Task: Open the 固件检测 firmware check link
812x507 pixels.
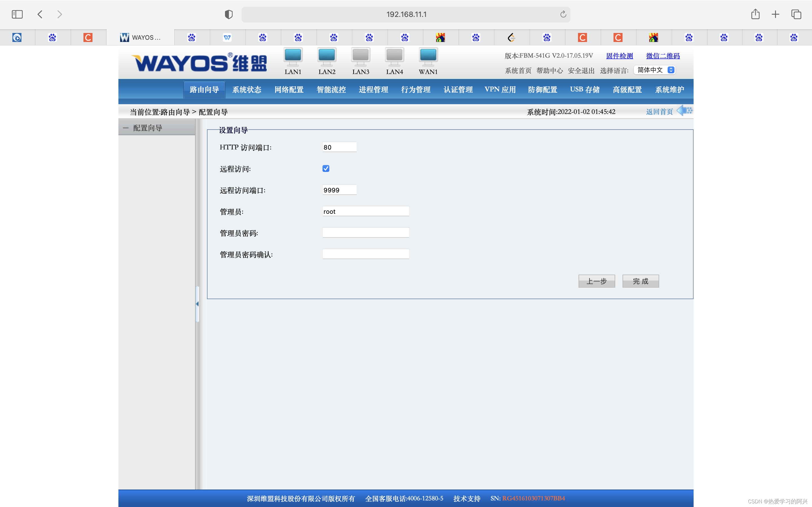Action: point(619,56)
